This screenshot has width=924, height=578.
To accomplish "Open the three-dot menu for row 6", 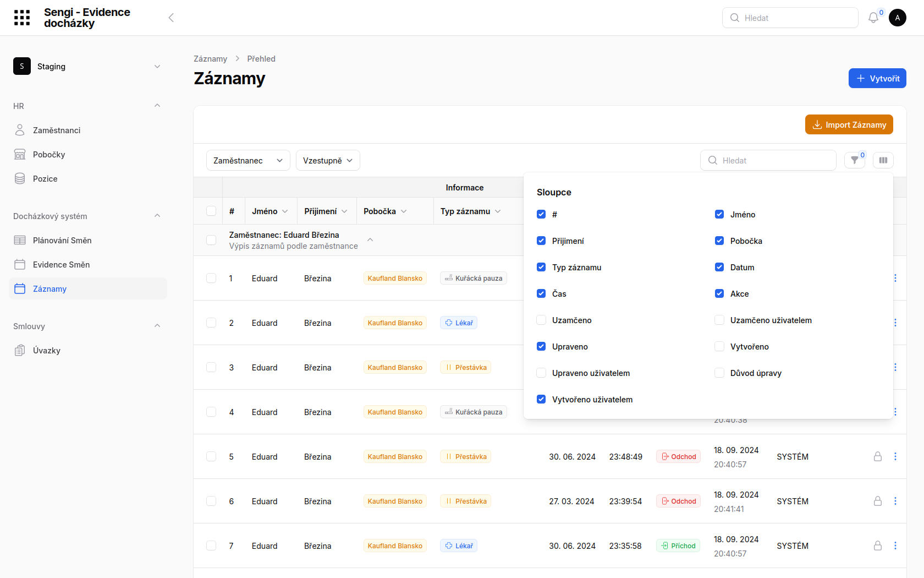I will coord(895,501).
